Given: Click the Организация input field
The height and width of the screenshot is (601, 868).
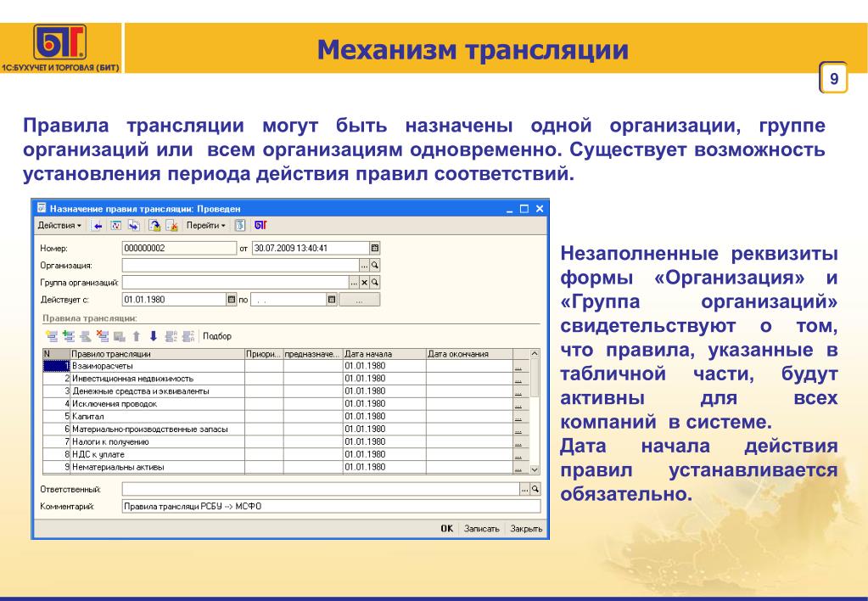Looking at the screenshot, I should (241, 266).
